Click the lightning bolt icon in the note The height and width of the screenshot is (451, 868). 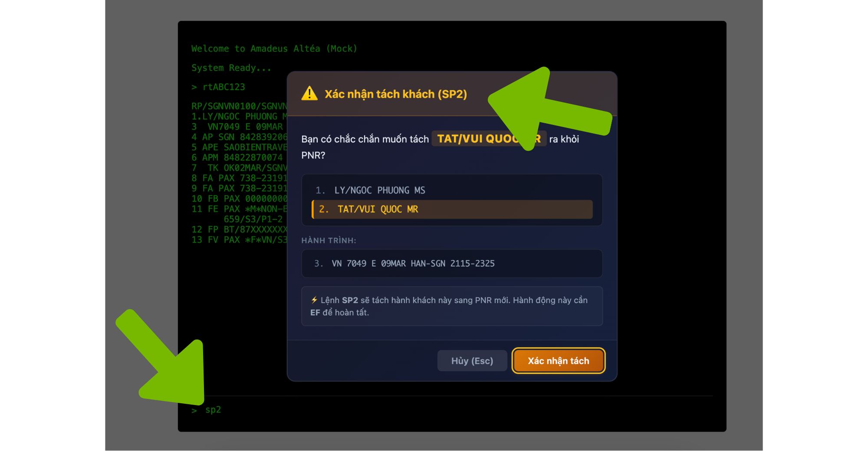point(314,300)
